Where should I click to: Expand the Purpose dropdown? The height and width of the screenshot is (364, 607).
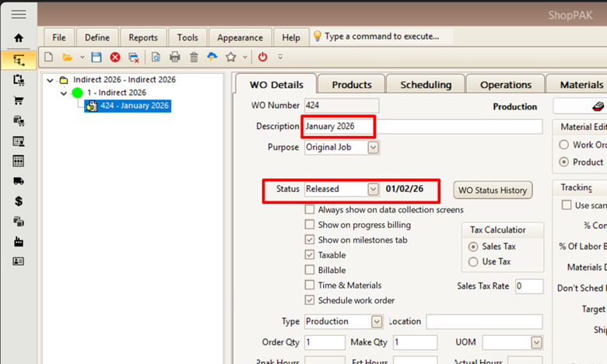373,147
